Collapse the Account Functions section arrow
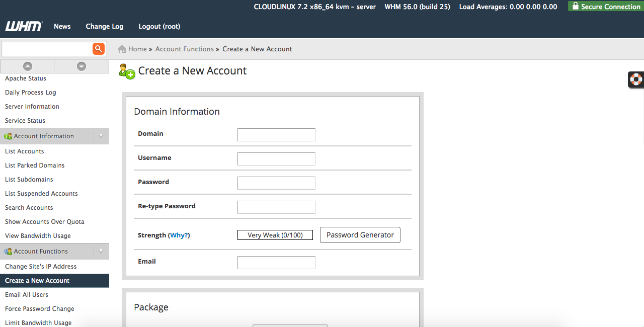 101,251
